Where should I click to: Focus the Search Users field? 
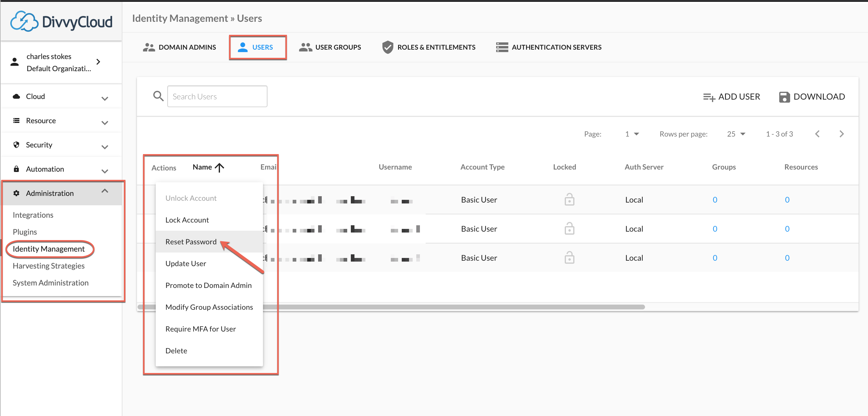(x=217, y=96)
